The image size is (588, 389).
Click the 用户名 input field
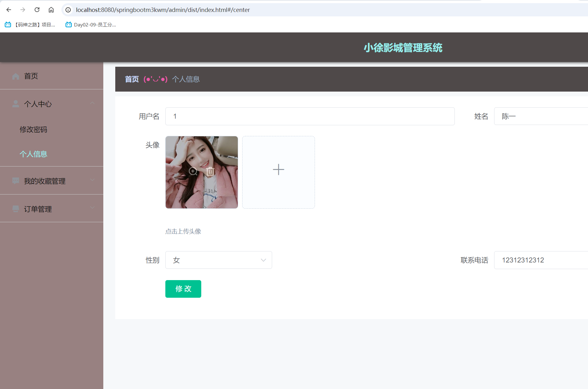pos(310,116)
